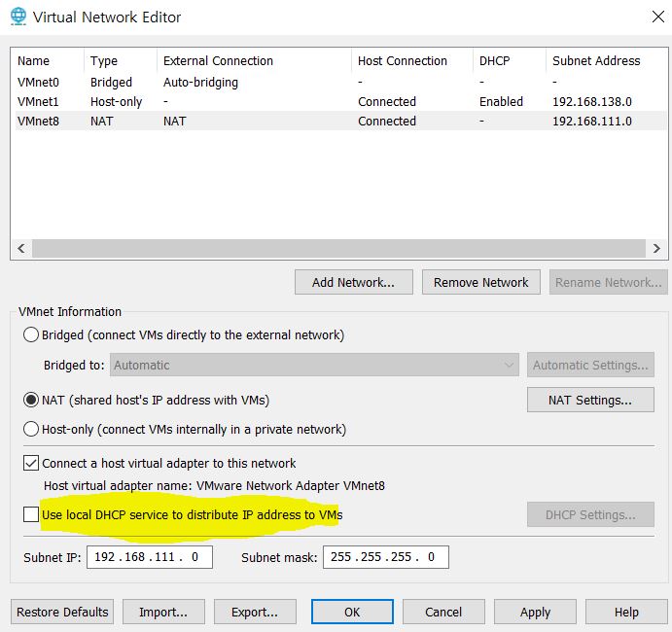This screenshot has height=632, width=672.
Task: Click Rename Network button
Action: [x=608, y=282]
